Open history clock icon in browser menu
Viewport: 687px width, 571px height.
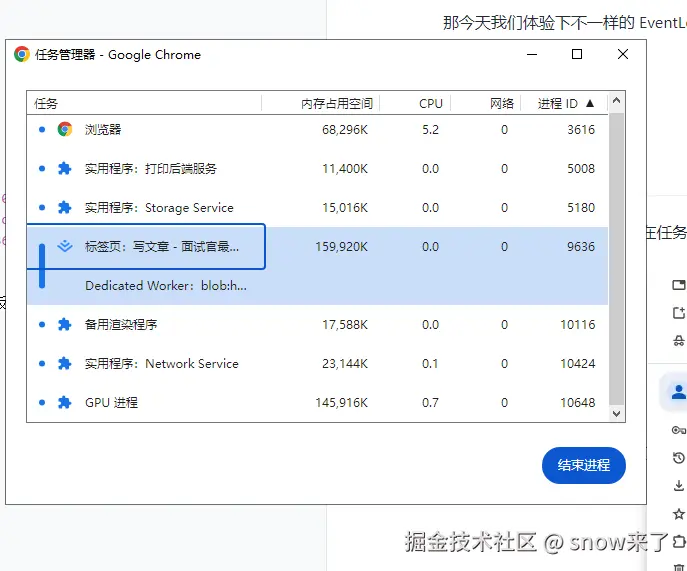coord(679,458)
